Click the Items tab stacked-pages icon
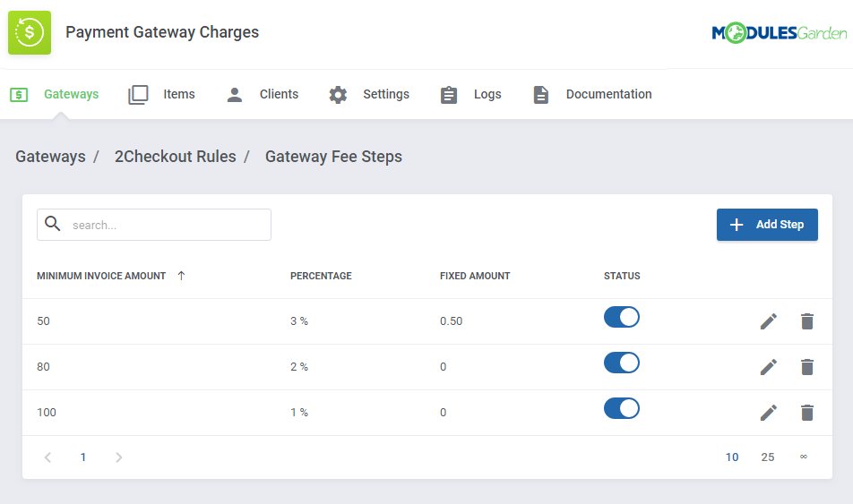Screen dimensions: 853x504 click(x=138, y=95)
